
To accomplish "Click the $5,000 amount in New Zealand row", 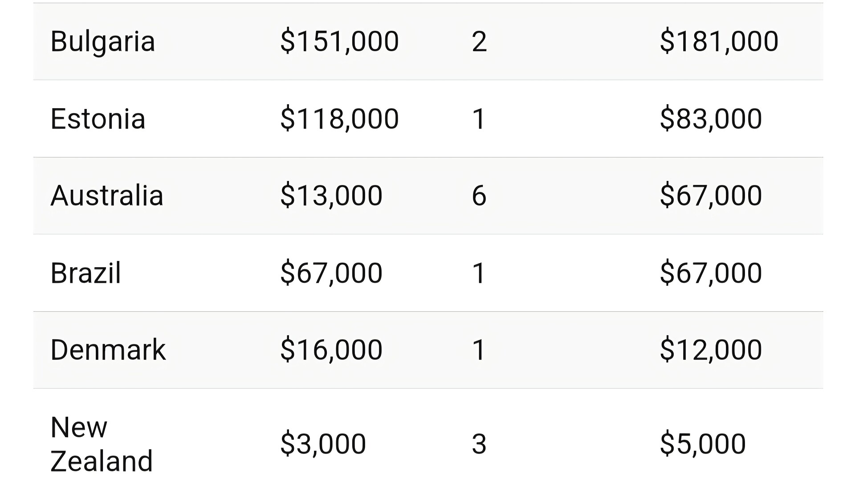I will (x=703, y=444).
